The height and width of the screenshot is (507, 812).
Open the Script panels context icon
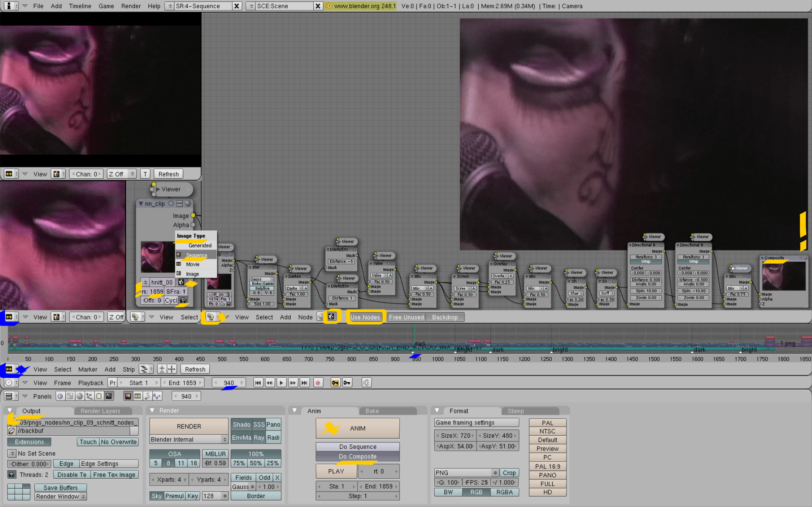70,396
